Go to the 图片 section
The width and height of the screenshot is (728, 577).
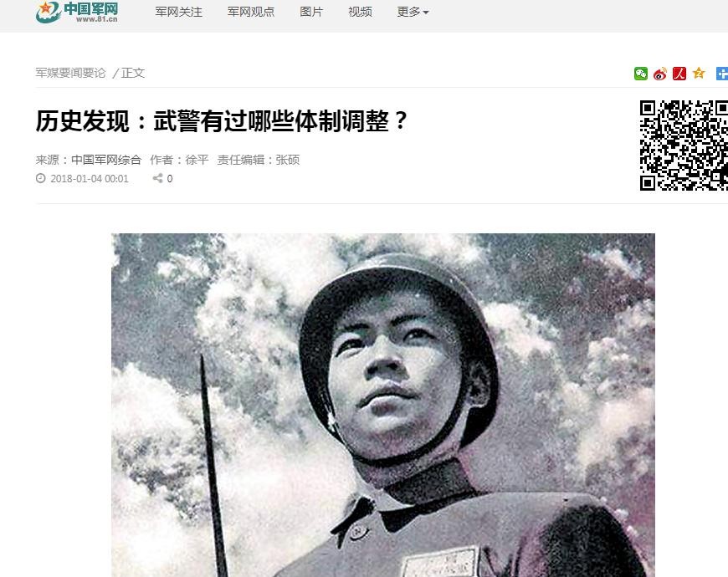tap(311, 12)
